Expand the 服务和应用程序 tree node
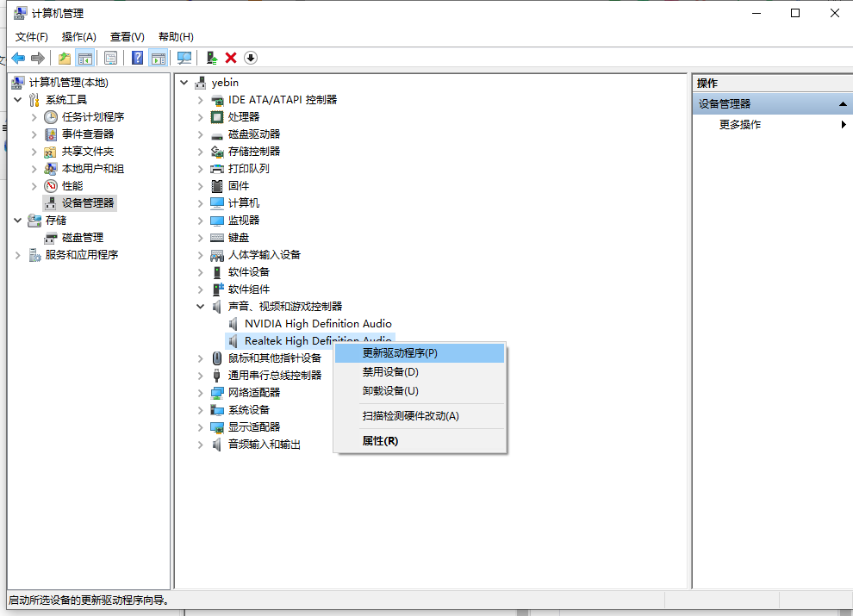The image size is (853, 616). 18,255
